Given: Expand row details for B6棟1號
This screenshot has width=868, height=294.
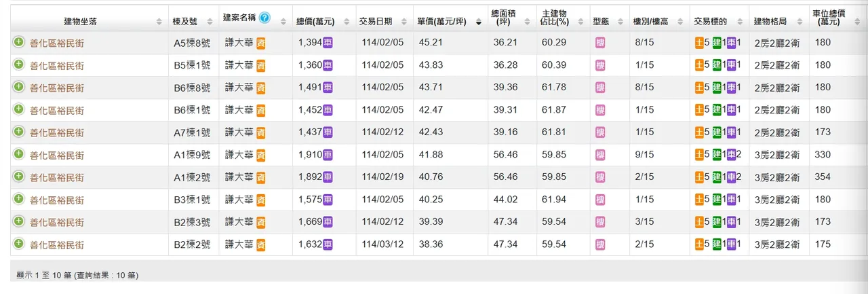Looking at the screenshot, I should click(19, 109).
